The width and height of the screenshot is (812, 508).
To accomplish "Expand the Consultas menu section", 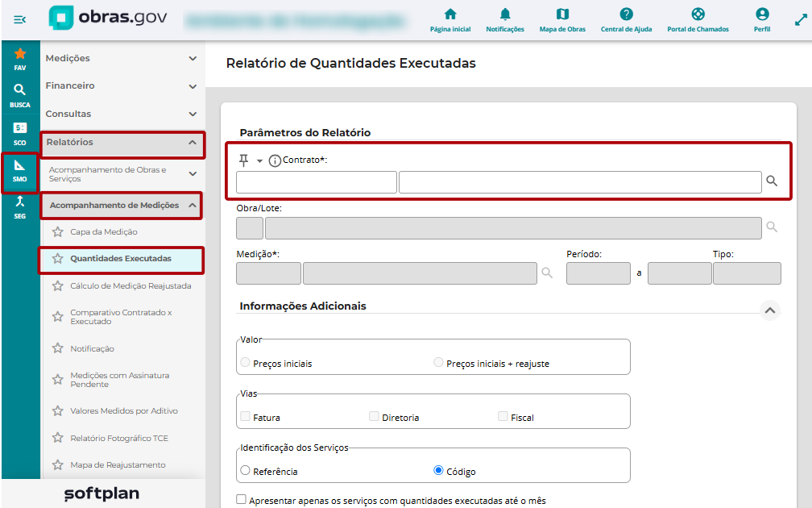I will [x=122, y=114].
